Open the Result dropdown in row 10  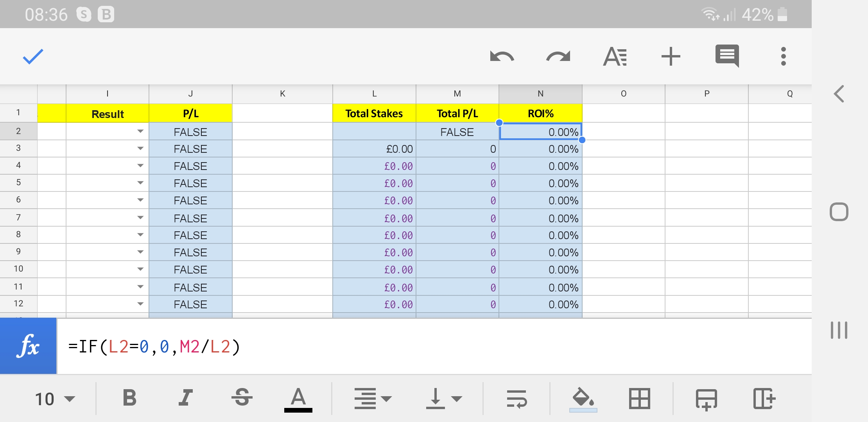point(140,269)
